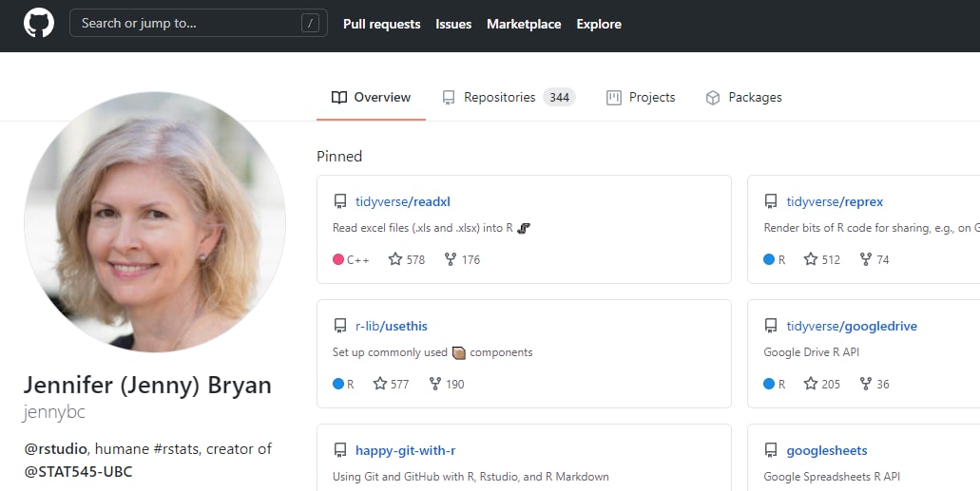This screenshot has width=980, height=491.
Task: Switch to the Packages tab
Action: 743,98
